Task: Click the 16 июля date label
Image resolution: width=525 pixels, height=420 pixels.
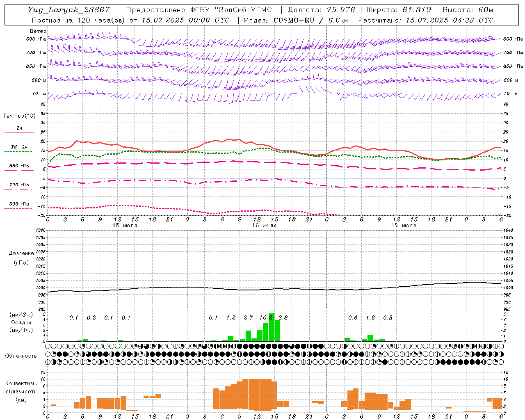Action: pos(264,226)
